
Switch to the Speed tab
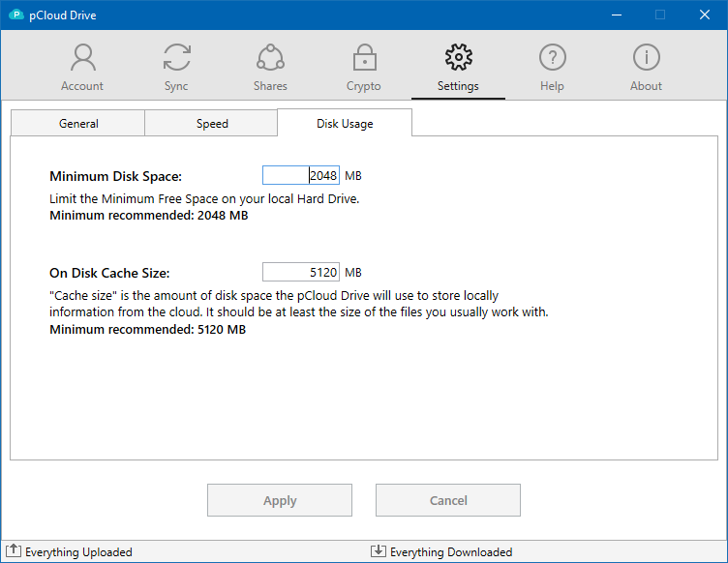(211, 124)
